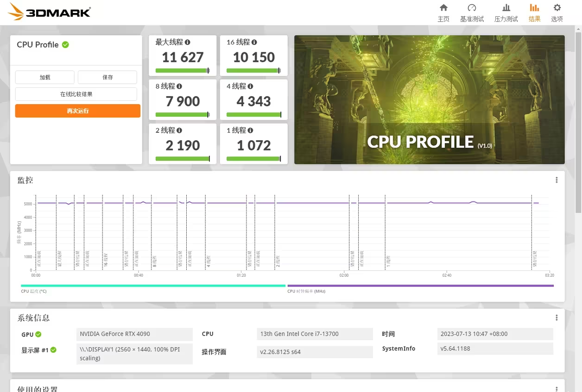
Task: Click the 16 线程 score bar
Action: coord(253,71)
